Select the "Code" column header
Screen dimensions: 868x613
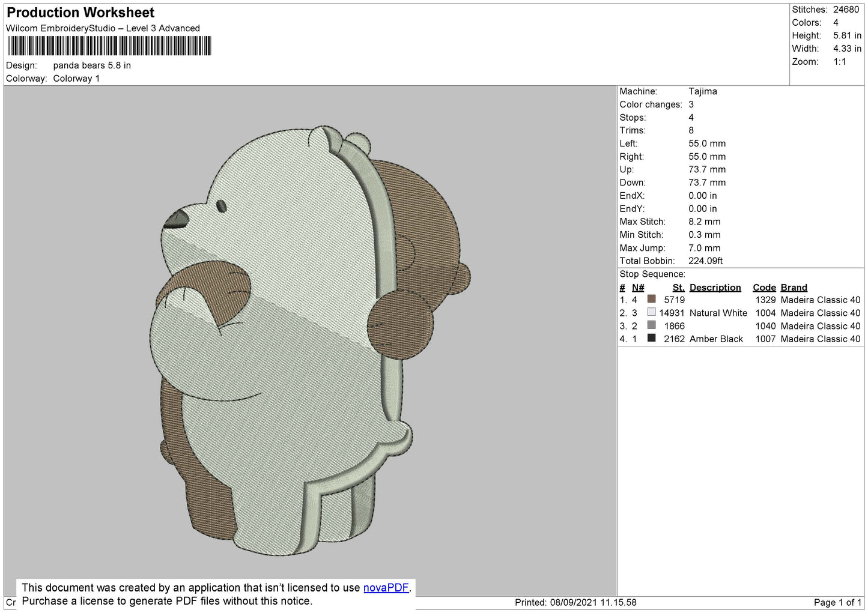(764, 288)
